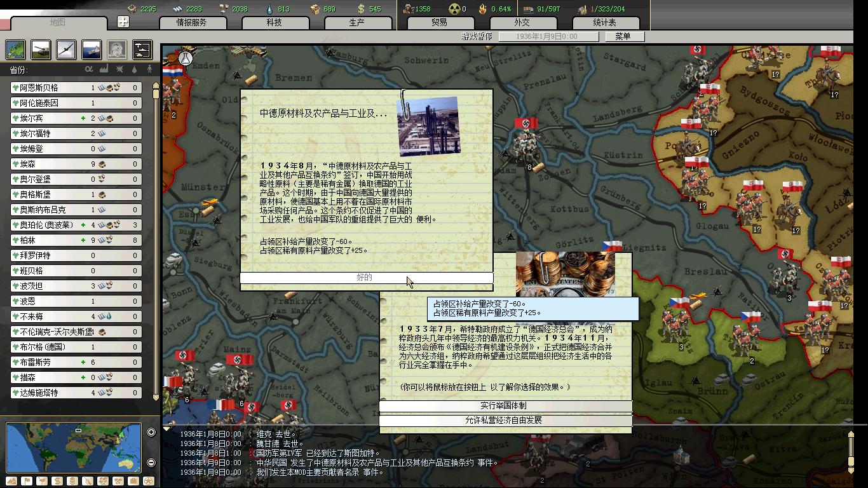
Task: Click the greyed-out icon after the warship
Action: [x=116, y=49]
